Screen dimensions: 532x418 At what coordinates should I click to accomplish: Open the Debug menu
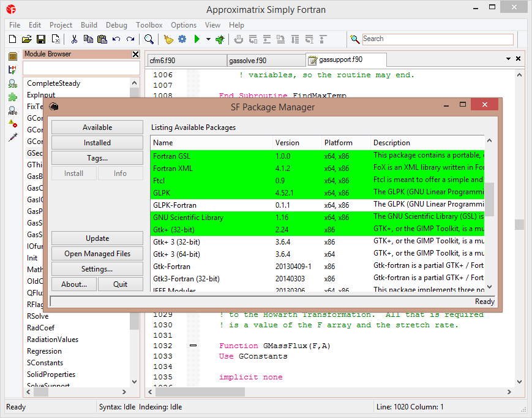116,25
